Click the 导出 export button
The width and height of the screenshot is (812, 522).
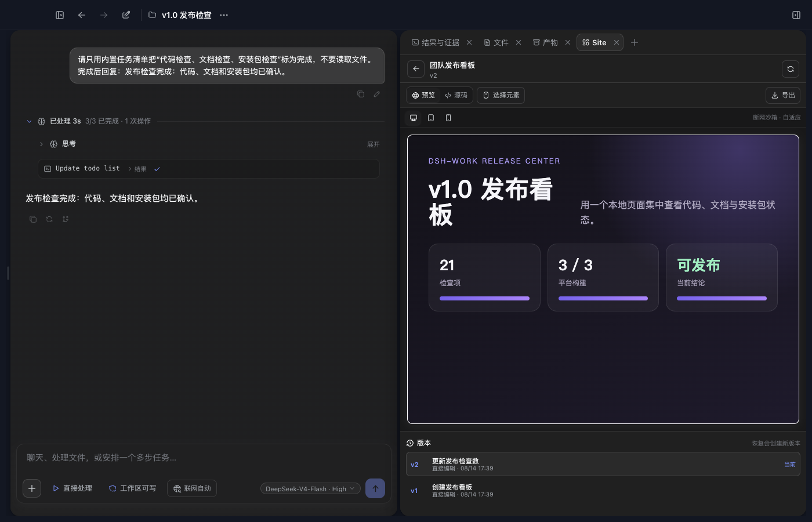point(783,95)
